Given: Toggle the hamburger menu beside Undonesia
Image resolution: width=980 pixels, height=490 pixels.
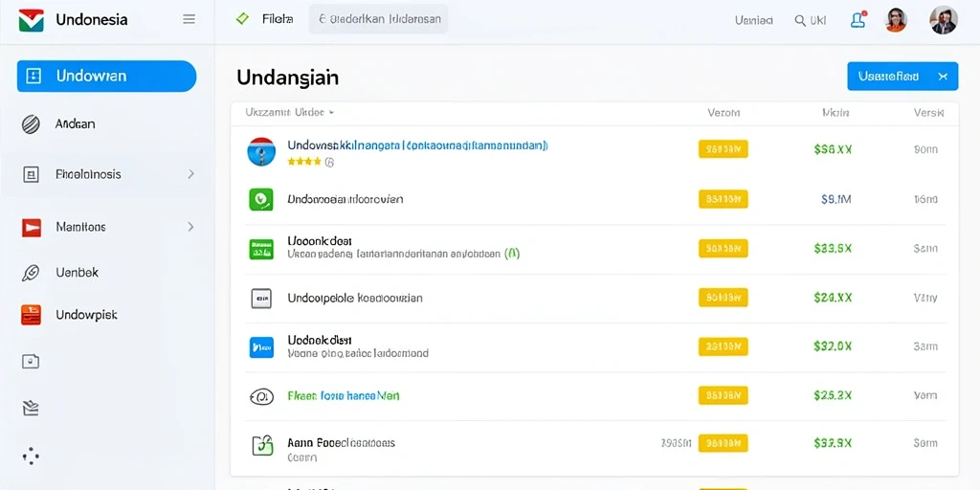Looking at the screenshot, I should [x=189, y=19].
